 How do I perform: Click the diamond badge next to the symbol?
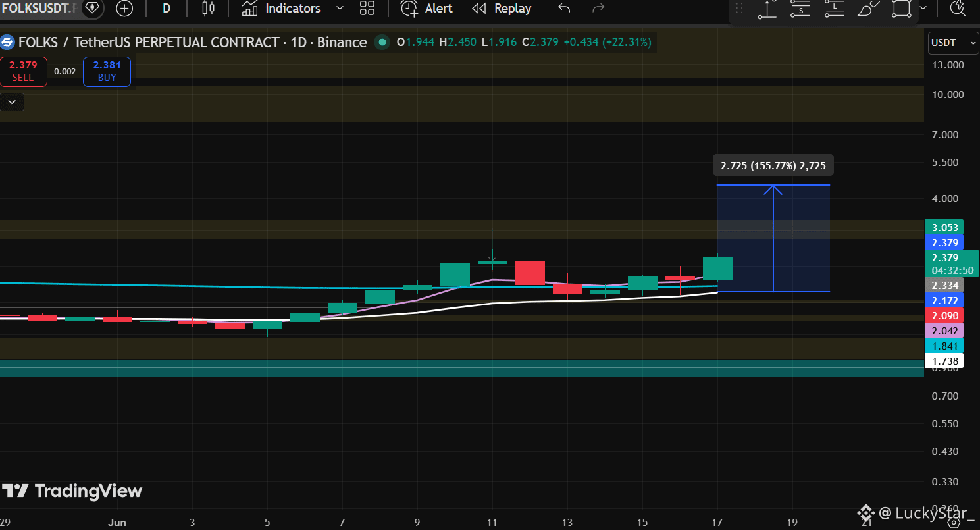click(92, 8)
